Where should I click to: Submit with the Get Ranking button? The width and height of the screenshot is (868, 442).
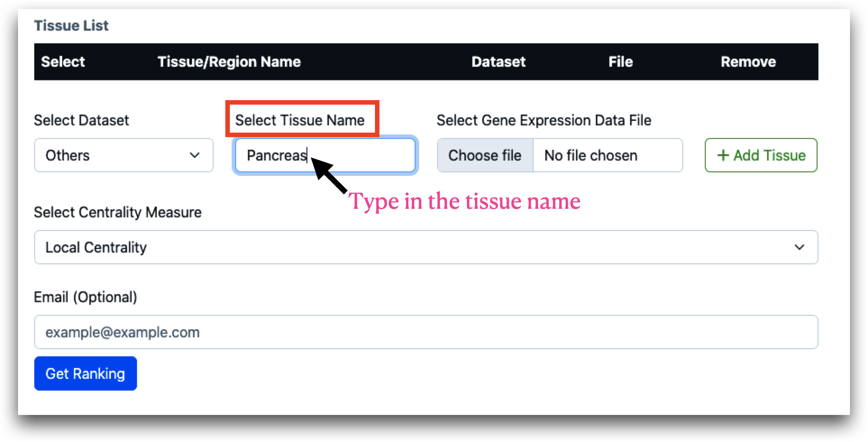pos(86,373)
